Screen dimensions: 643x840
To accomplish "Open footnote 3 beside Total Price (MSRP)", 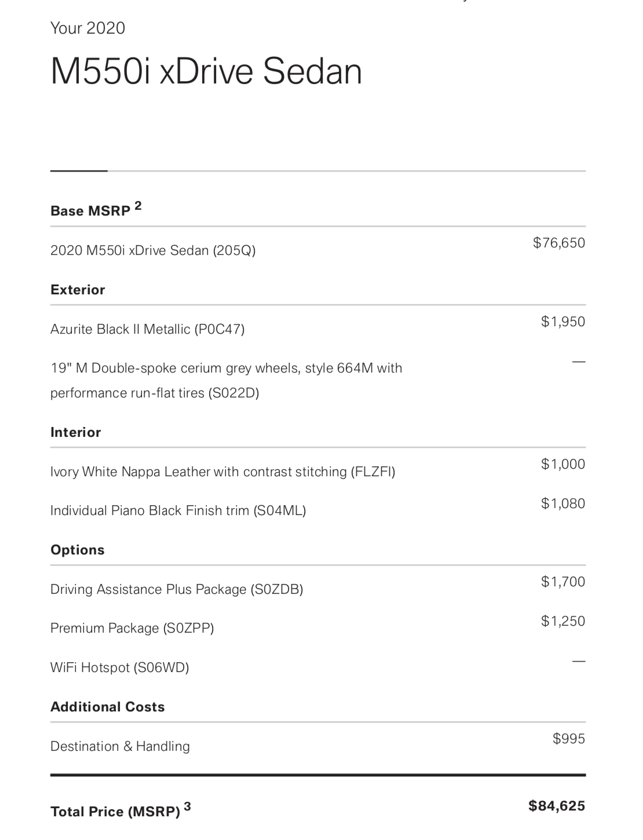I will tap(187, 806).
